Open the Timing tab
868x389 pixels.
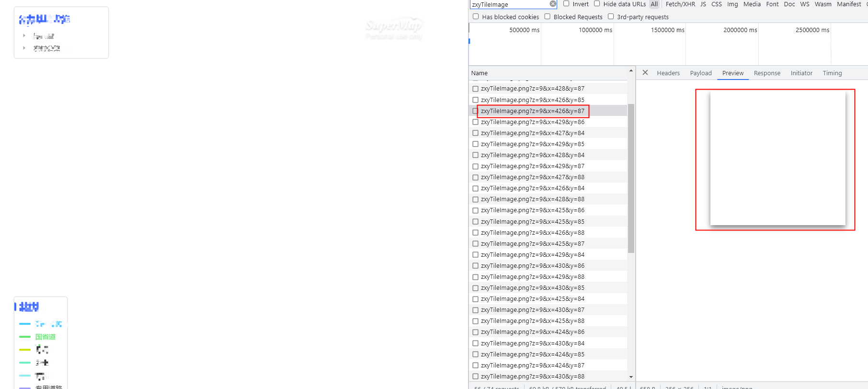[x=832, y=73]
